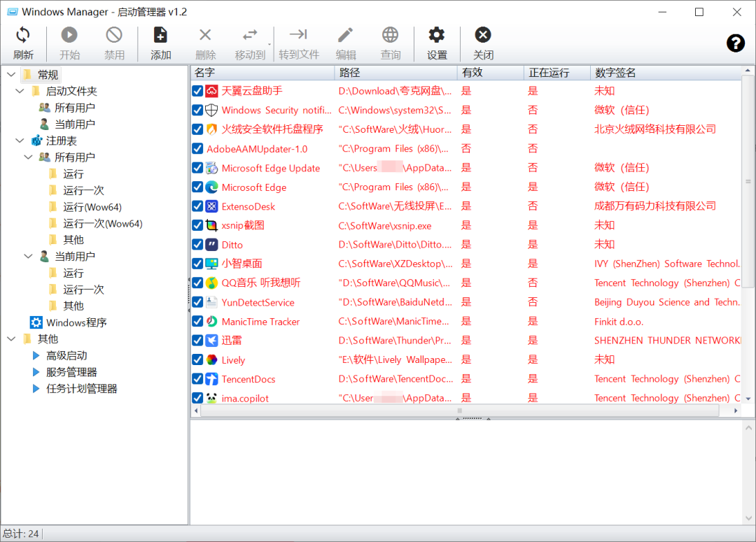Click the 天翼云盘助手 app icon
Viewport: 756px width, 542px height.
(211, 91)
